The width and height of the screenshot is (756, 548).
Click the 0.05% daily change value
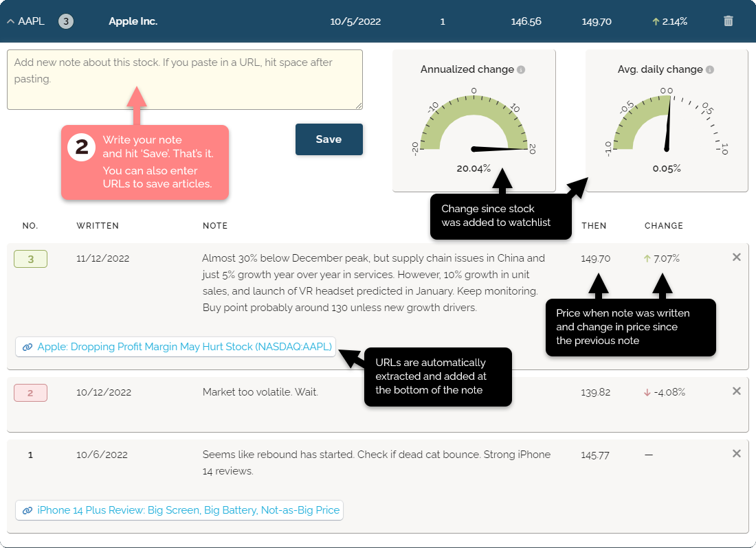(667, 168)
